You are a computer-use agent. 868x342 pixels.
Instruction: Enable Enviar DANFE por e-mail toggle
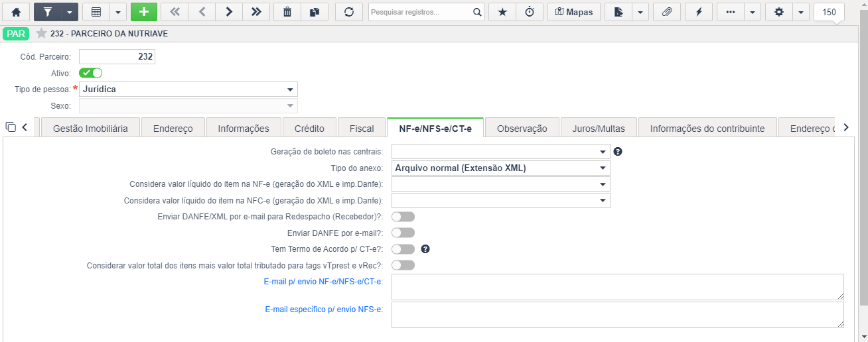tap(403, 233)
